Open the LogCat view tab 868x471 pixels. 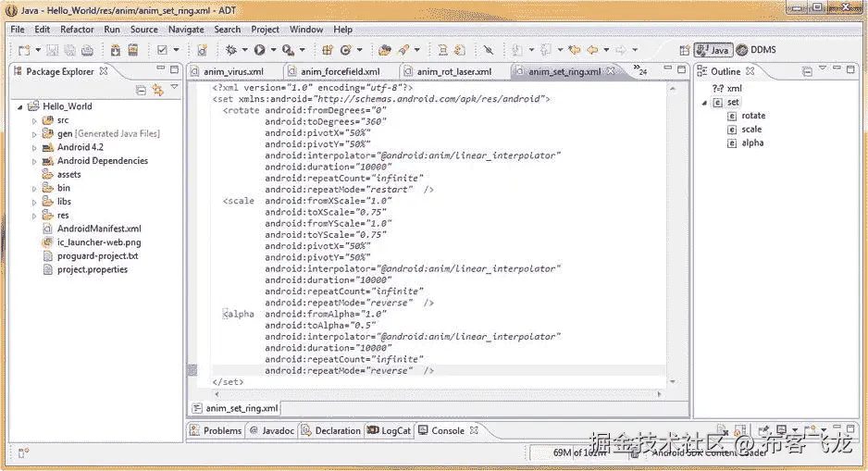(390, 430)
